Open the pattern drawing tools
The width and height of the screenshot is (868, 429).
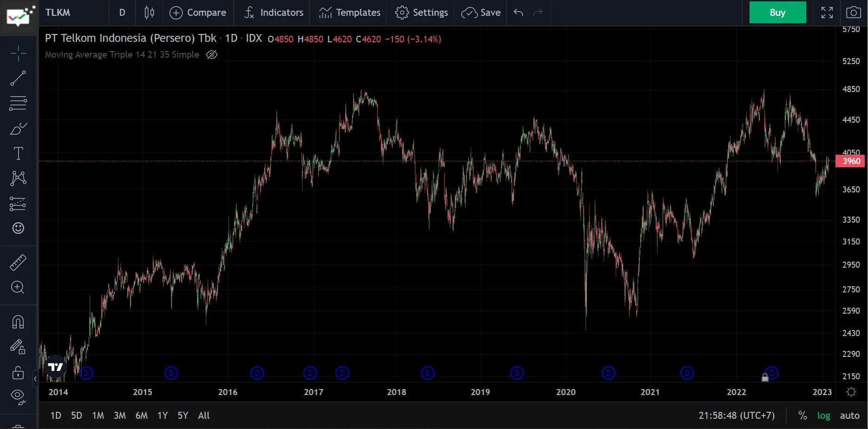click(x=18, y=178)
